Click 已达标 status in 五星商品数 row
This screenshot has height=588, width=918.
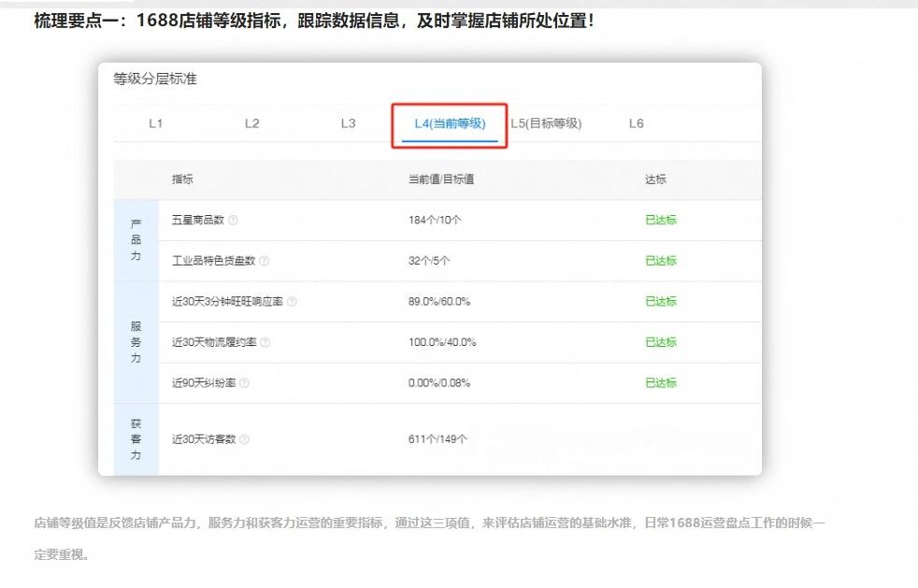tap(660, 221)
